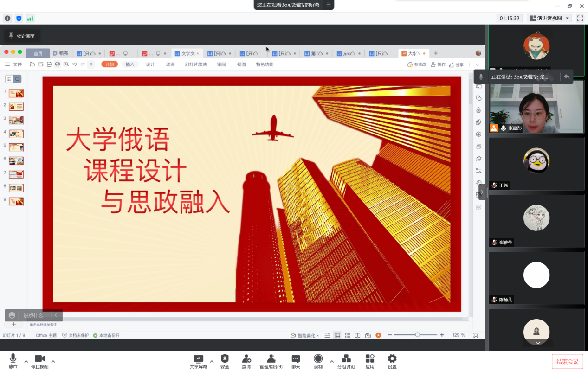Click the zoom slider handle in status bar

pos(418,335)
